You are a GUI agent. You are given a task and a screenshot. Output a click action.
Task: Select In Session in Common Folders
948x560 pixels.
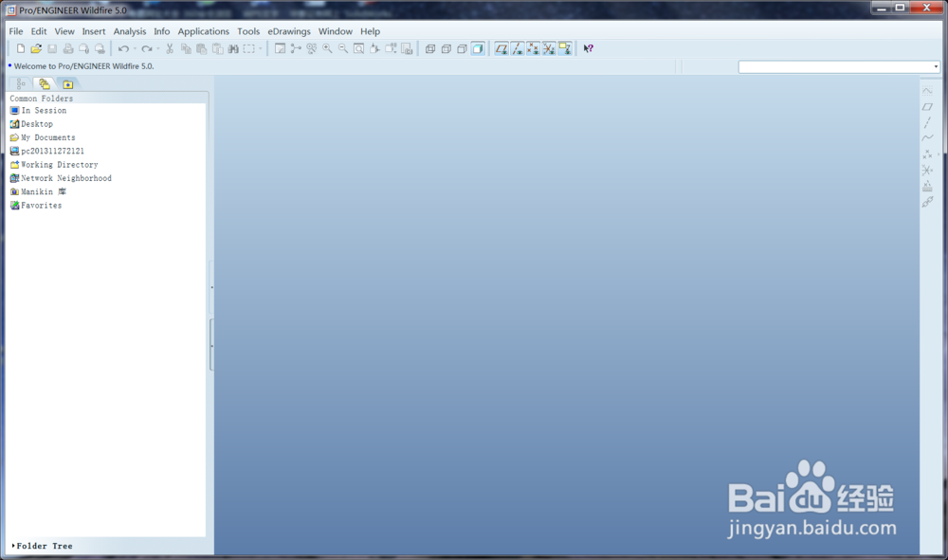pyautogui.click(x=38, y=111)
